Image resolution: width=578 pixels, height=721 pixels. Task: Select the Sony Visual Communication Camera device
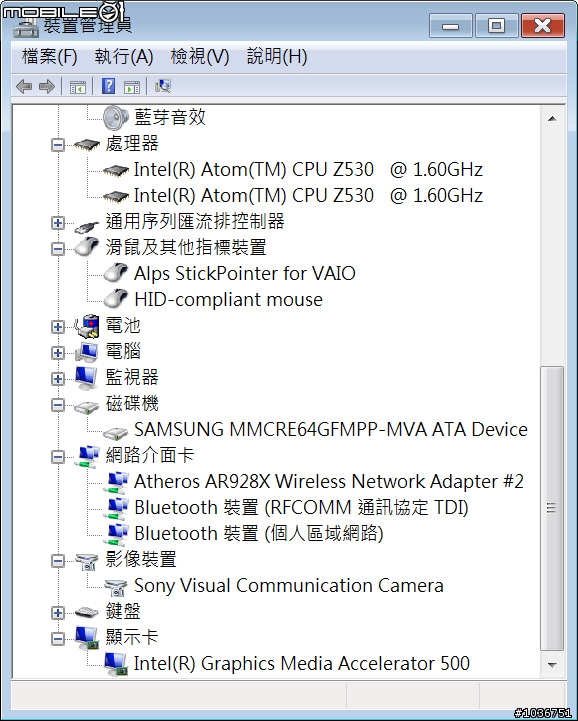point(288,586)
